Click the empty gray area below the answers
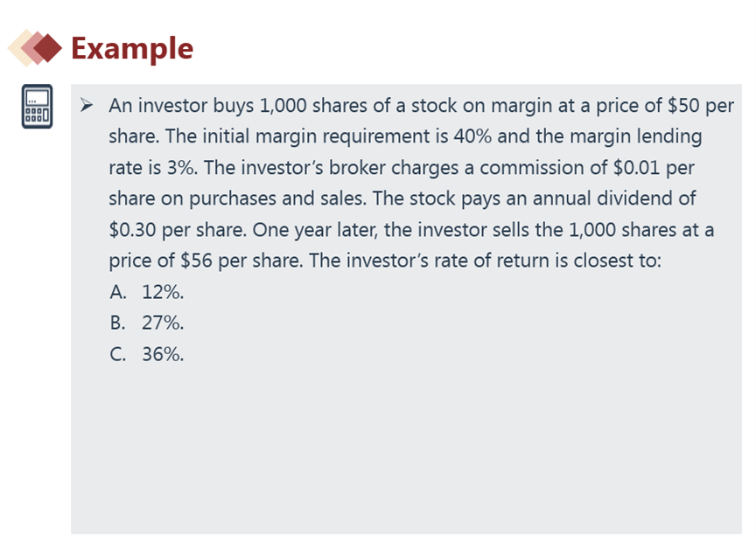 tap(402, 446)
